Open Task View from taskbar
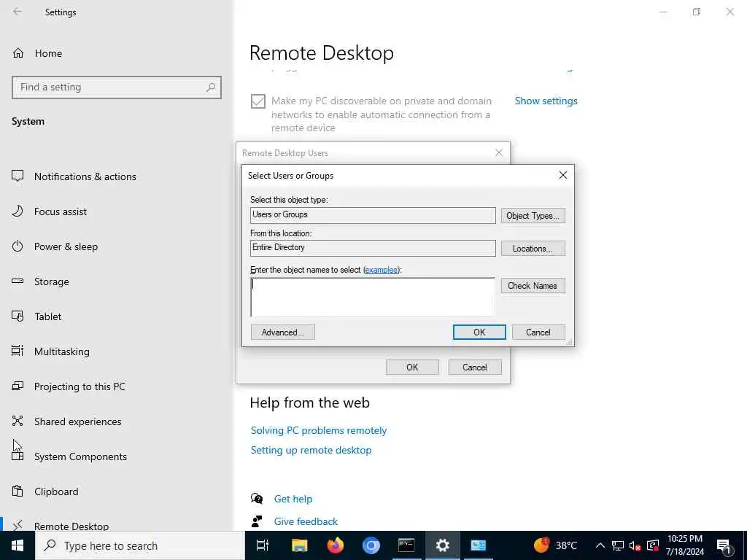The width and height of the screenshot is (747, 560). pyautogui.click(x=263, y=545)
